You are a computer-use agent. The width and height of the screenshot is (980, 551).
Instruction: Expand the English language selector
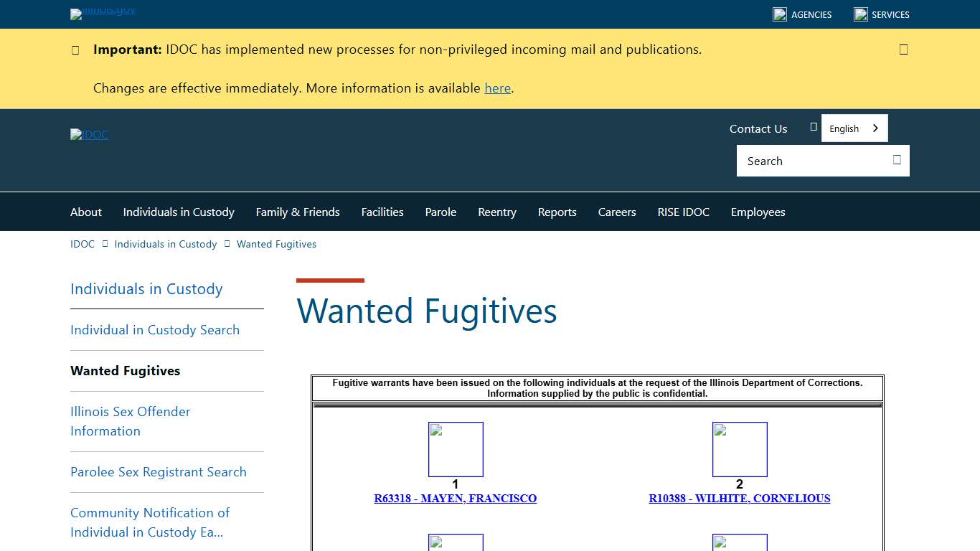coord(854,128)
